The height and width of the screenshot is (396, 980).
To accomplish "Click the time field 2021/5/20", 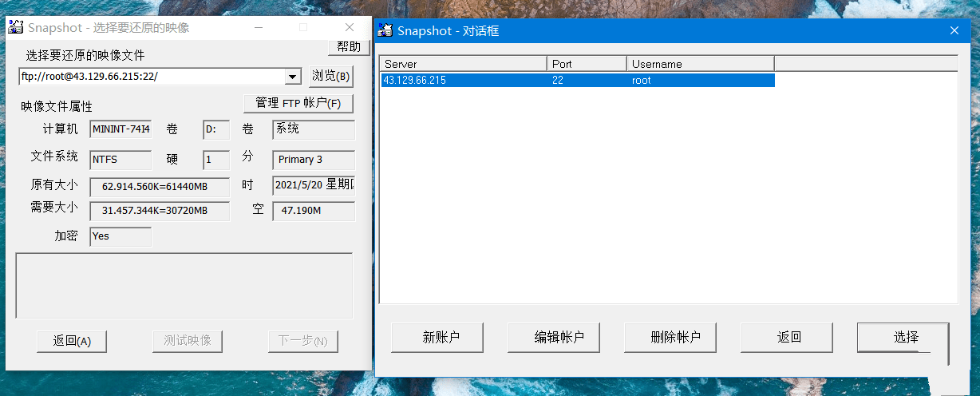I will coord(314,185).
